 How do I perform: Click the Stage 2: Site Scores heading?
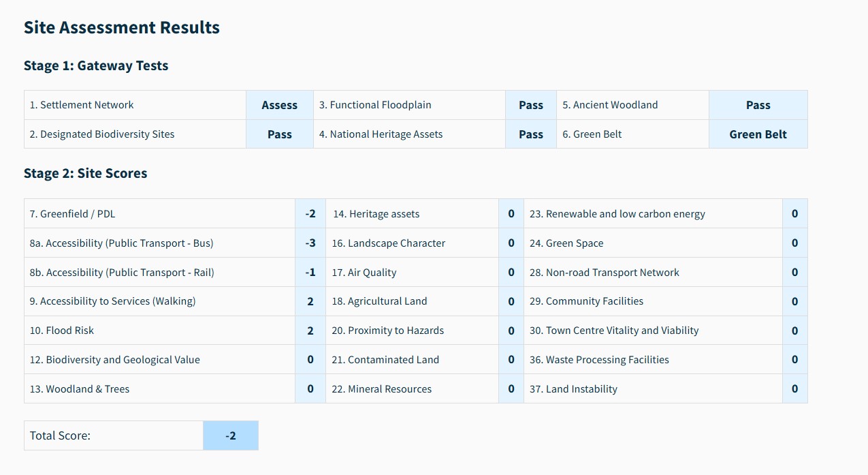(86, 174)
